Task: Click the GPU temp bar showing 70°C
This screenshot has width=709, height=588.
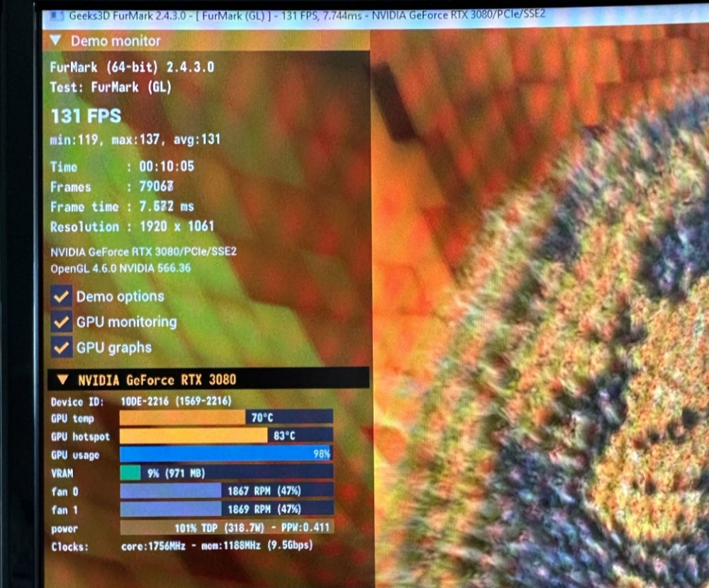Action: tap(225, 418)
